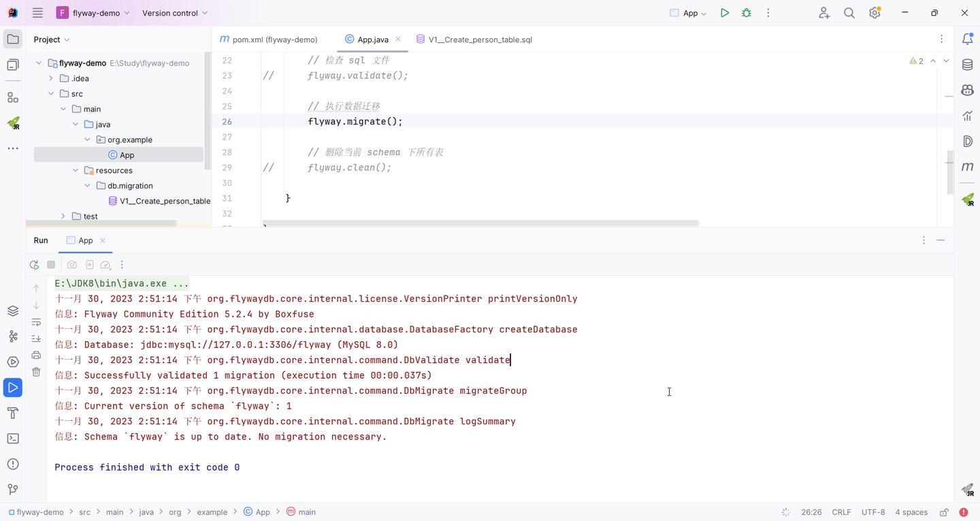Image resolution: width=980 pixels, height=521 pixels.
Task: Open the Terminal tool window
Action: pos(13,439)
